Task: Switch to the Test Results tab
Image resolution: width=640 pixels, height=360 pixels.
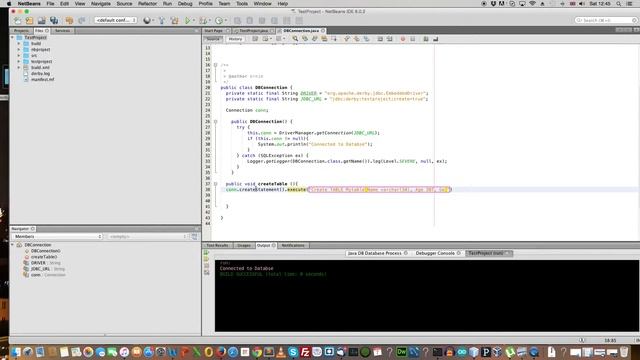Action: [217, 245]
